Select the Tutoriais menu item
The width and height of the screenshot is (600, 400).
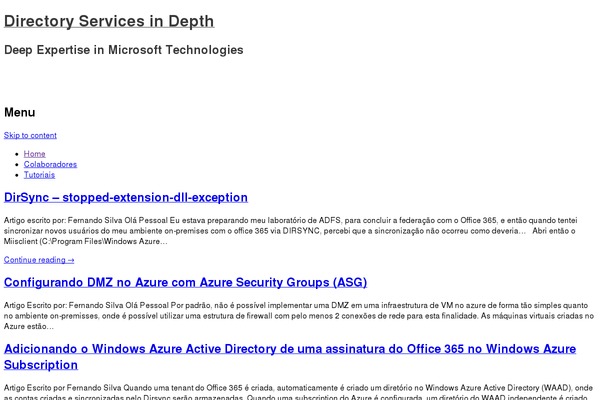click(x=41, y=174)
